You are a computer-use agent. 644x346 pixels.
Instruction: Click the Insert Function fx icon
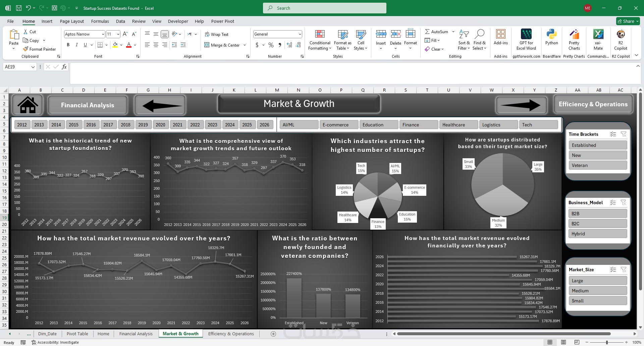coord(64,67)
